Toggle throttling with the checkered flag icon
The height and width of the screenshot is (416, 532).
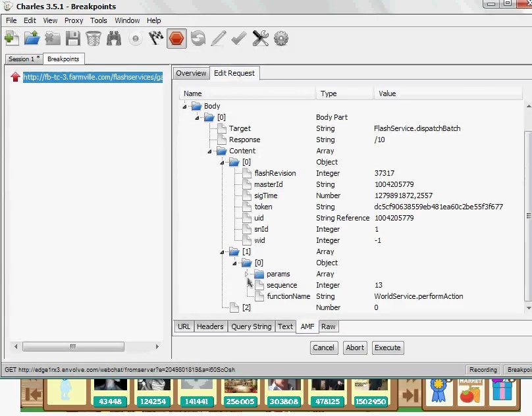[156, 38]
